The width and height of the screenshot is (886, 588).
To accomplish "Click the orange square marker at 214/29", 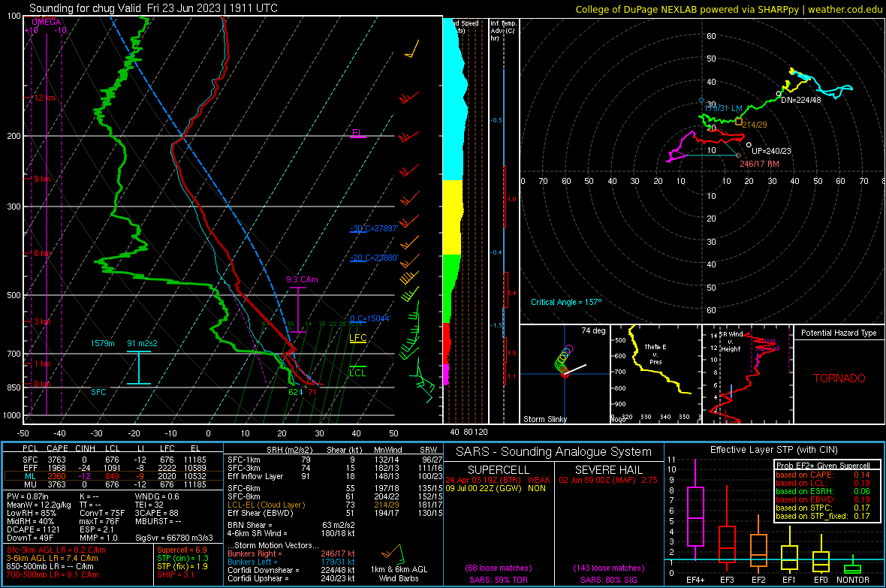I will click(739, 122).
